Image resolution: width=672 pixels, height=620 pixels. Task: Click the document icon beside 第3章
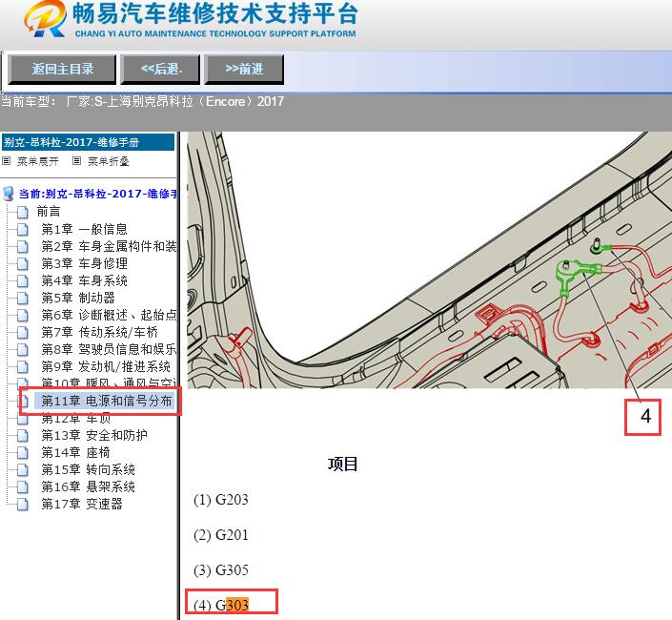23,263
